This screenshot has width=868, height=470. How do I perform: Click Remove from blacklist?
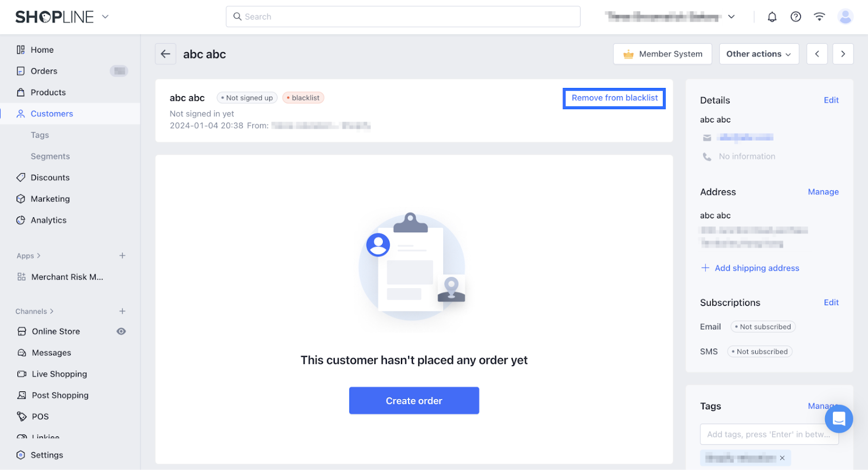coord(614,98)
